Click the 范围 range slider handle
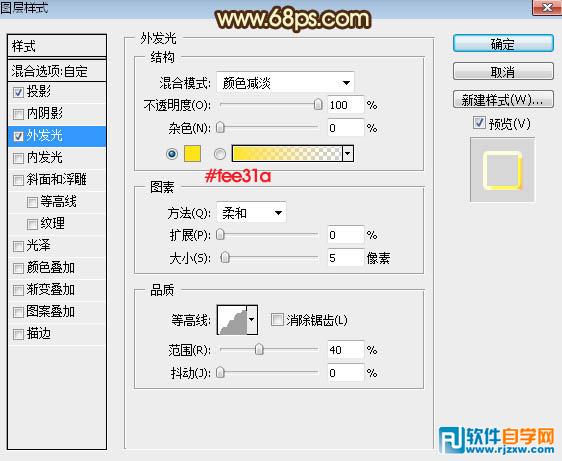The width and height of the screenshot is (562, 461). [259, 350]
